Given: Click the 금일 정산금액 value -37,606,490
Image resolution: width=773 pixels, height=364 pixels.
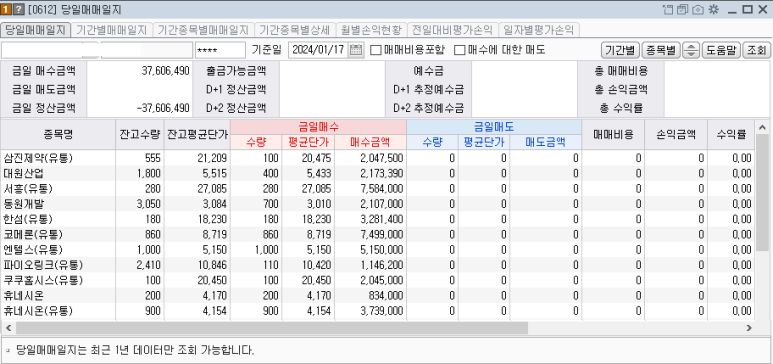Looking at the screenshot, I should pos(163,108).
